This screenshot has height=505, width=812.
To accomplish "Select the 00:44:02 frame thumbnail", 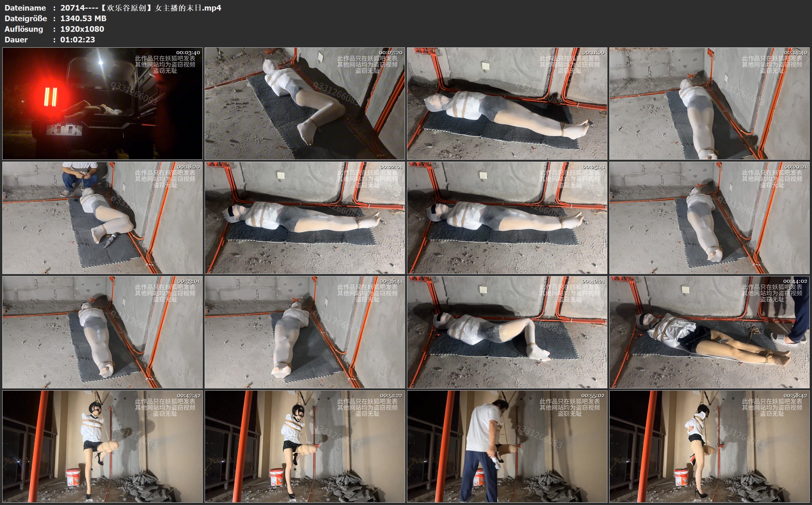I will click(x=709, y=332).
